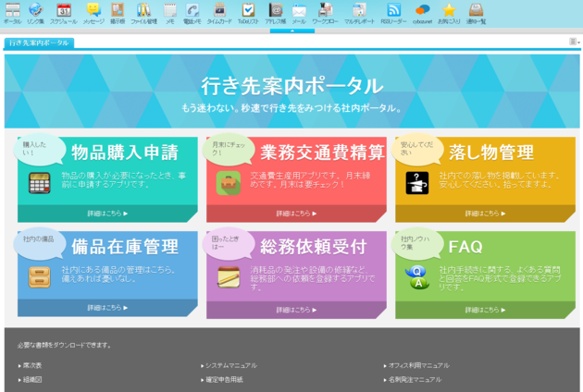583x392 pixels.
Task: Click the 困ったときは speech bubble
Action: [x=229, y=243]
